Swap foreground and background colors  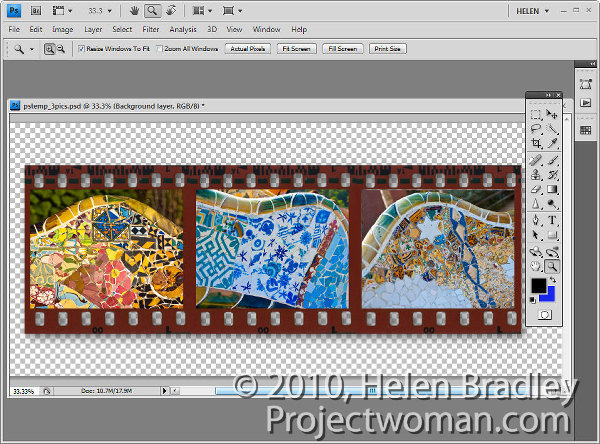[553, 280]
